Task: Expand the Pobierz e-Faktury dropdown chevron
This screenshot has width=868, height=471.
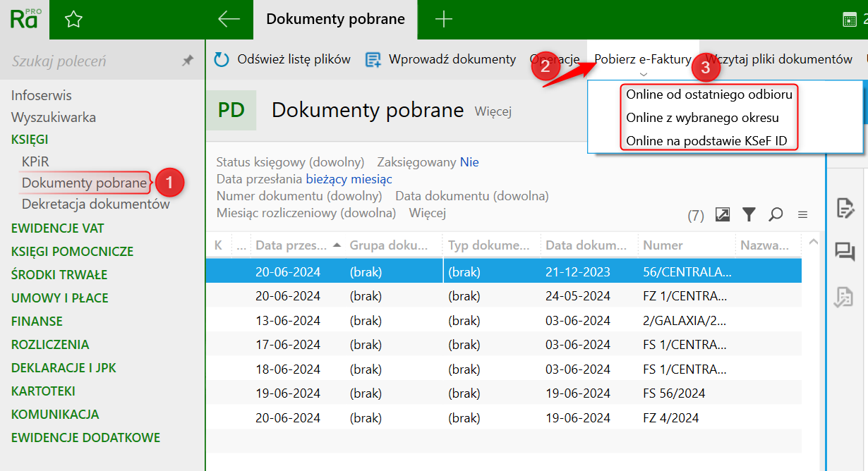Action: pyautogui.click(x=642, y=74)
